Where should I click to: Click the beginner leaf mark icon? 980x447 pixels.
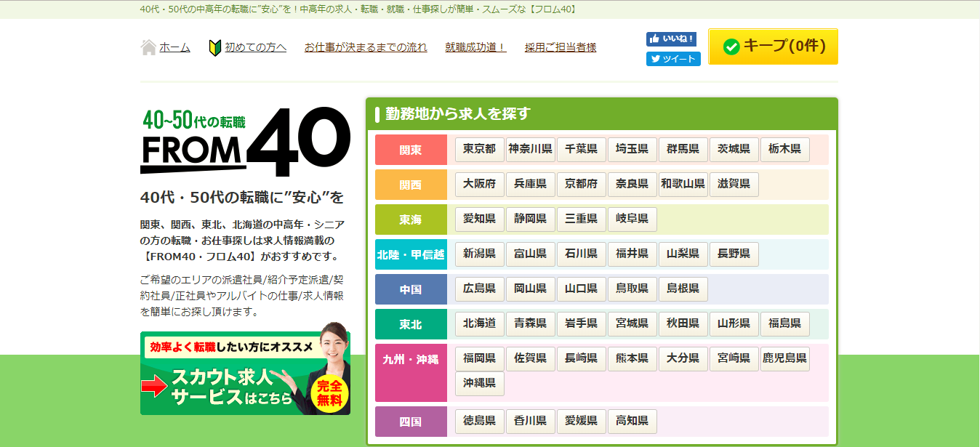[214, 48]
